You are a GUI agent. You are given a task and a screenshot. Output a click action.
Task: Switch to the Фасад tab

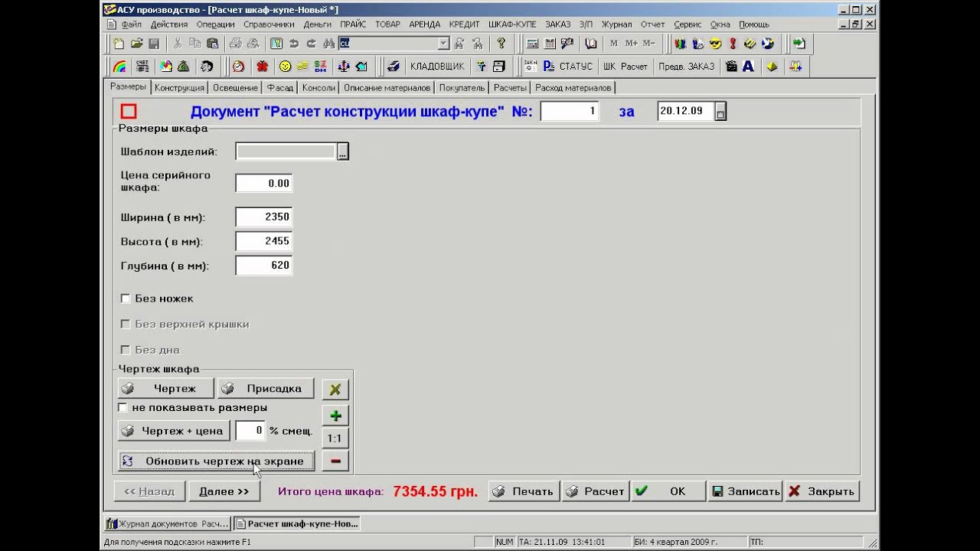(280, 88)
